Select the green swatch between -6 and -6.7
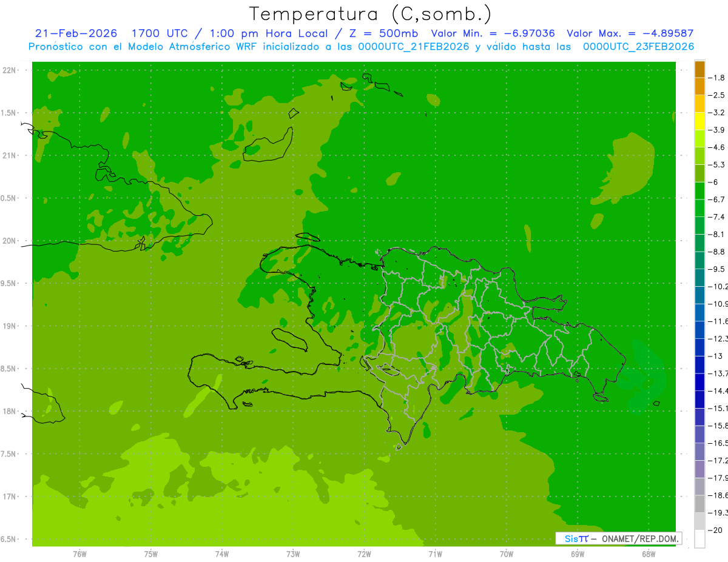728x562 pixels. [699, 190]
